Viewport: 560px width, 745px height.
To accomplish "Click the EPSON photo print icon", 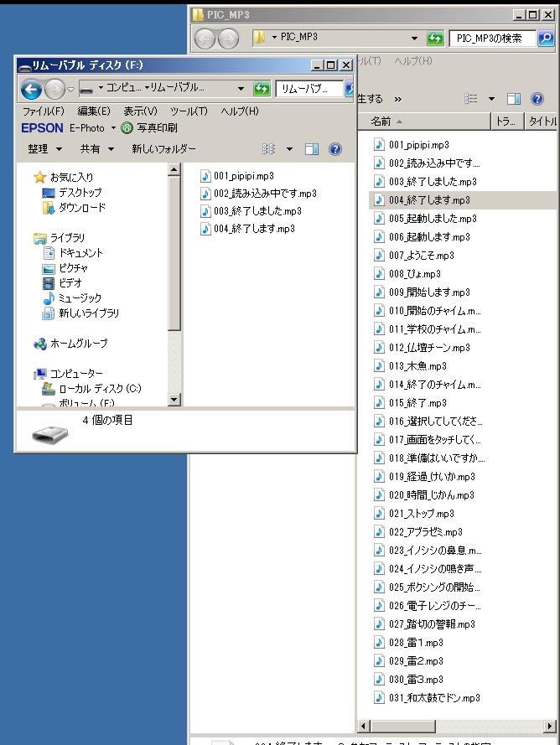I will [127, 128].
